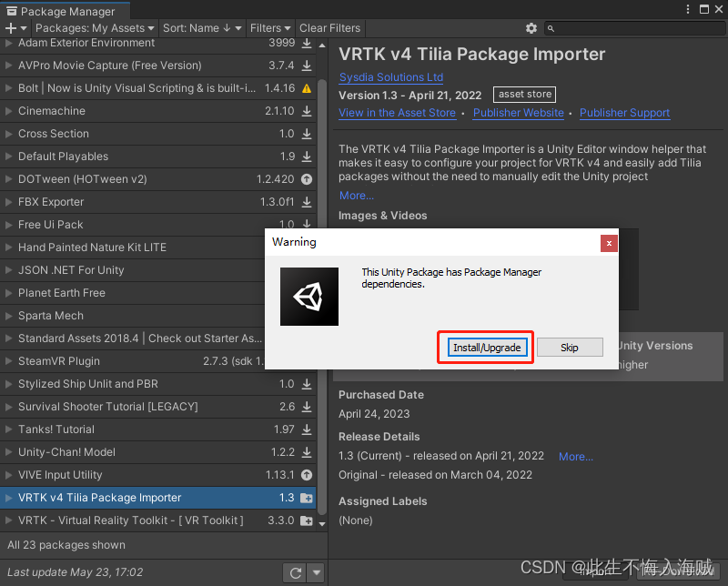Expand the VRTK v4 Tilia Package Importer row
Viewport: 728px width, 586px height.
point(8,498)
